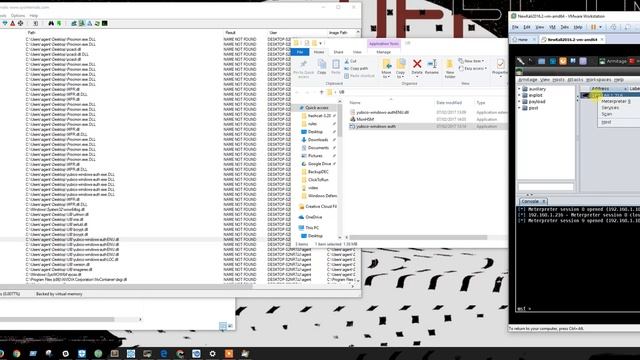Click the Highlight icon in Process Monitor toolbar
The image size is (640, 360).
pos(13,23)
